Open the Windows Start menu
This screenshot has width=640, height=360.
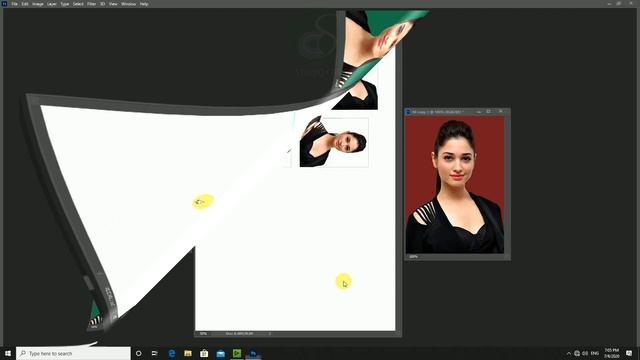click(x=8, y=353)
